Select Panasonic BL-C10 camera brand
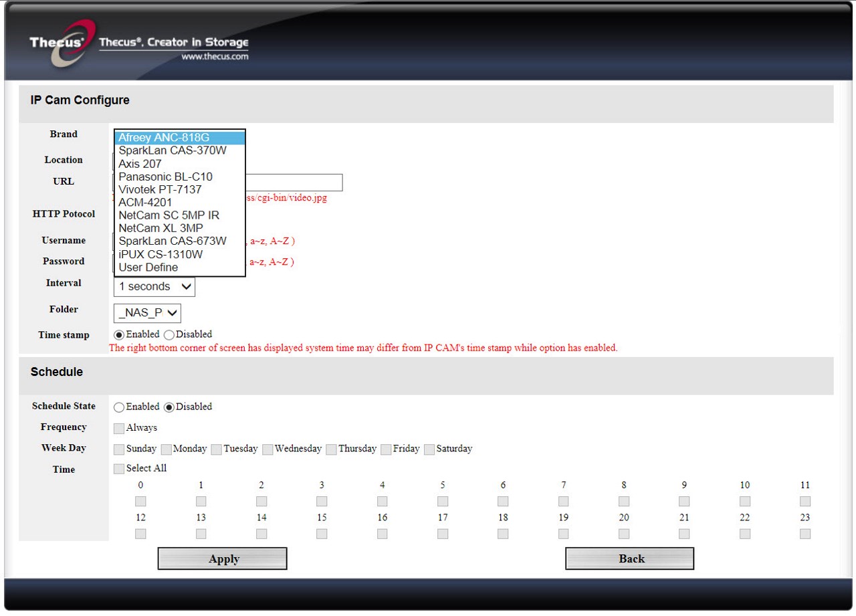 click(x=180, y=177)
